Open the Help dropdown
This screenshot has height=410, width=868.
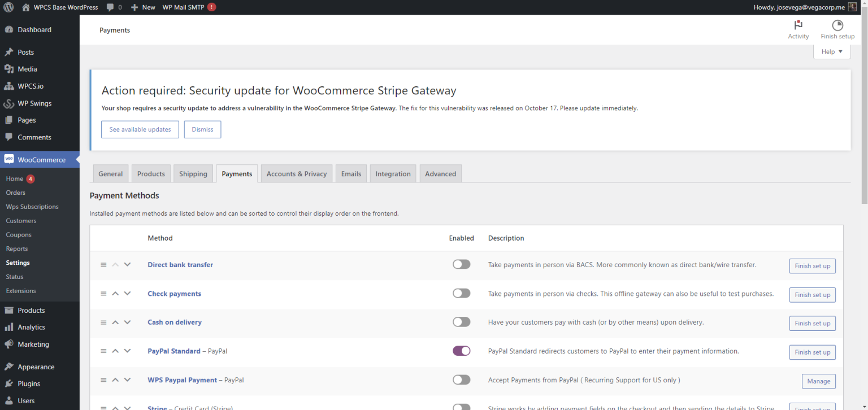[x=831, y=51]
